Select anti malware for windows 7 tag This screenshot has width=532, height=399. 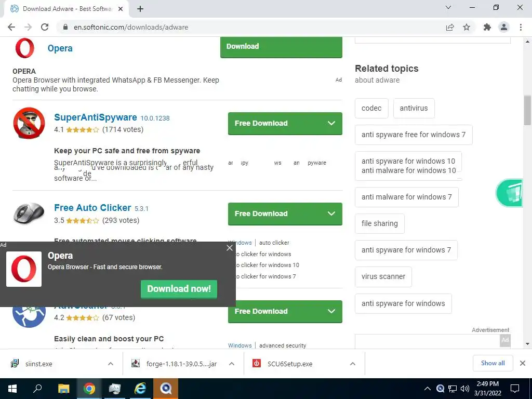406,197
